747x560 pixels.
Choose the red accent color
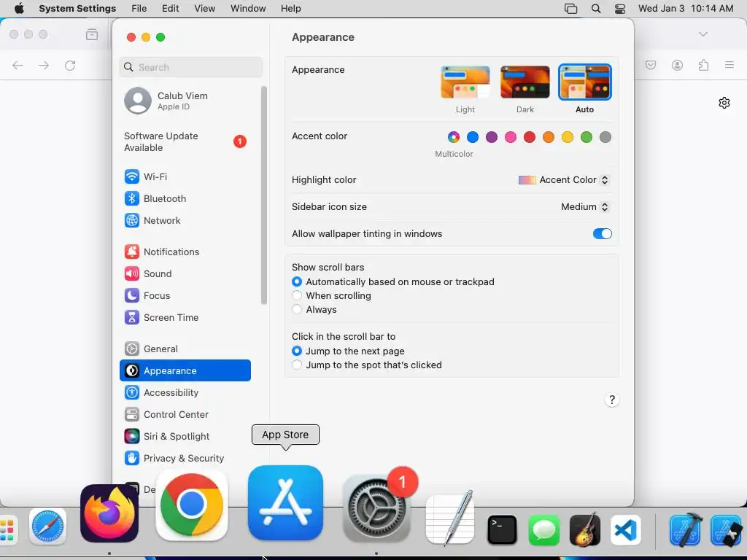[x=530, y=137]
